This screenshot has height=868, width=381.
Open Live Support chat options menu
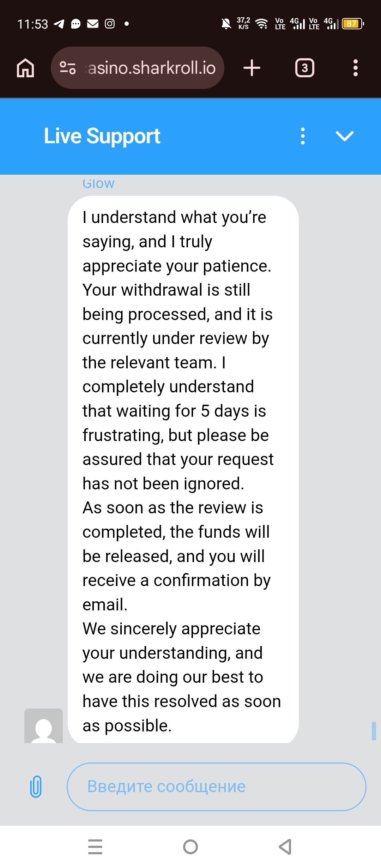coord(303,136)
